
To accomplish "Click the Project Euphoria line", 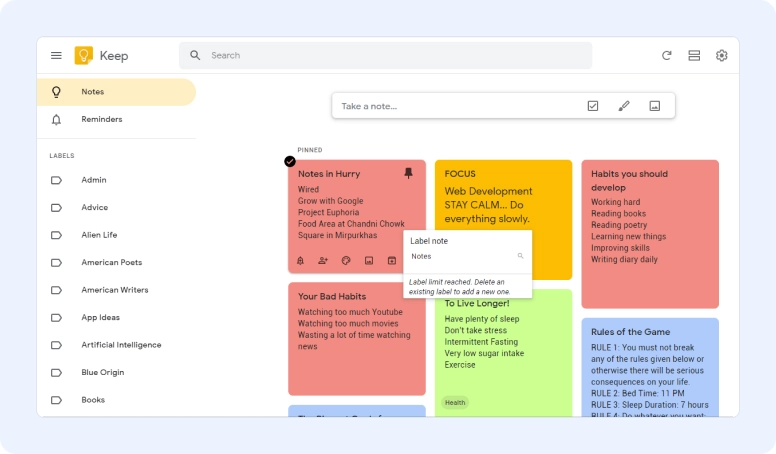I will [x=329, y=212].
